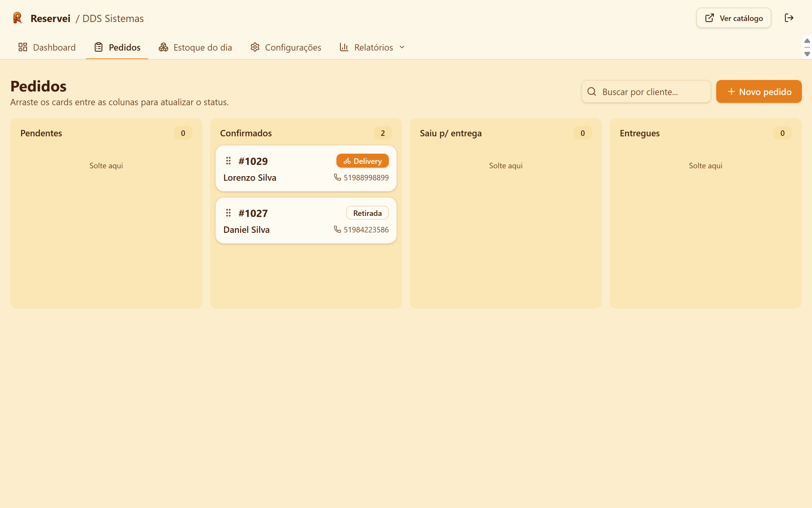Click the Pedidos clipboard icon
Screen dimensions: 812x508
(99, 47)
